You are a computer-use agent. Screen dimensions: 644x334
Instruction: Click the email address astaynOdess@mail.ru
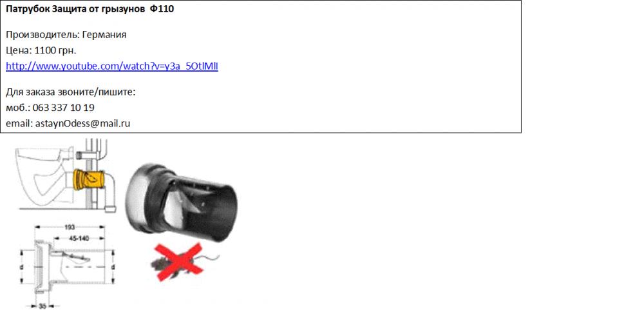pyautogui.click(x=82, y=123)
